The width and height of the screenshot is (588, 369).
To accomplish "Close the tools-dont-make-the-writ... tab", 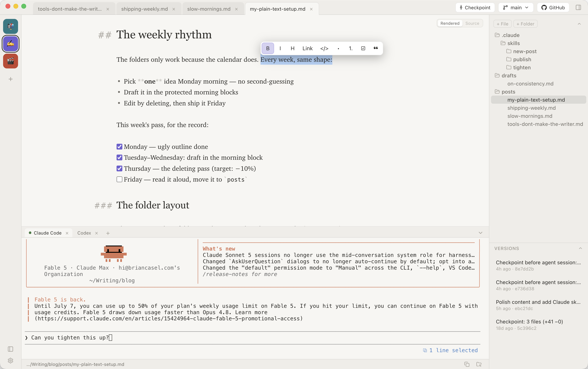I will tap(108, 9).
